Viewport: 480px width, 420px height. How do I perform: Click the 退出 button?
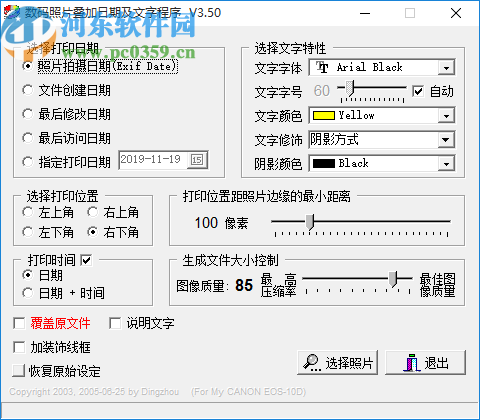coord(425,363)
